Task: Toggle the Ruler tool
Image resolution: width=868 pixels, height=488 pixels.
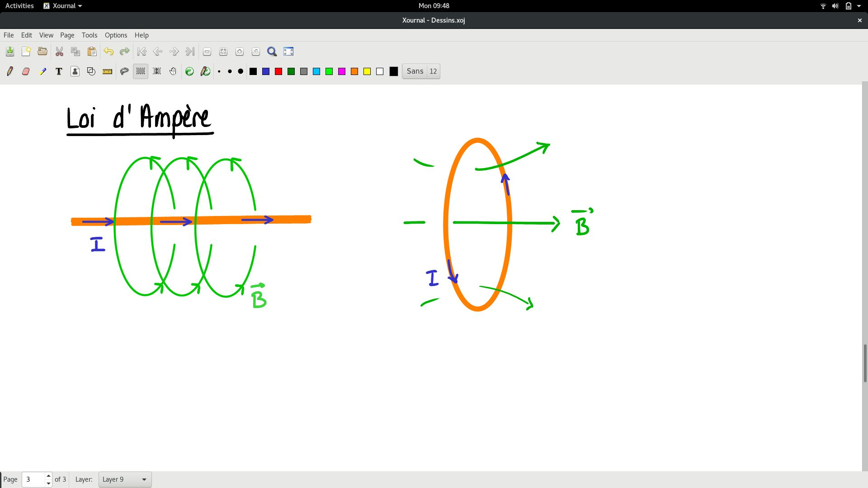Action: pos(108,71)
